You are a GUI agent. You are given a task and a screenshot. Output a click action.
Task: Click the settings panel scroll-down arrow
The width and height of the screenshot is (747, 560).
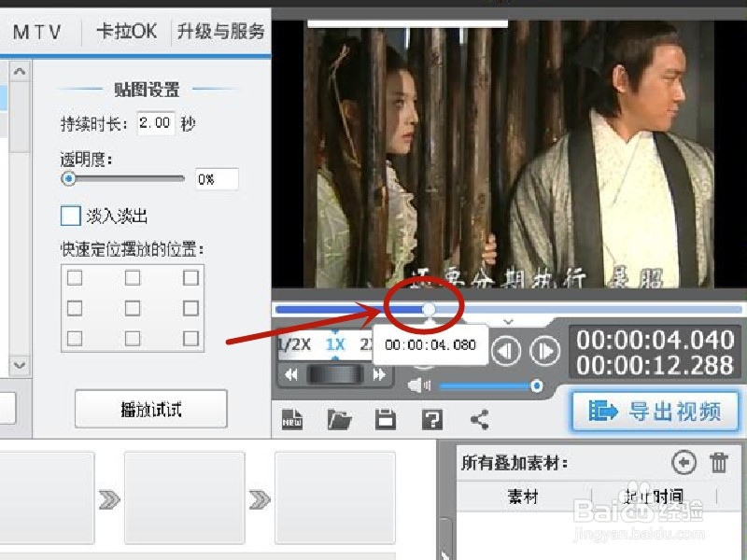tap(20, 365)
